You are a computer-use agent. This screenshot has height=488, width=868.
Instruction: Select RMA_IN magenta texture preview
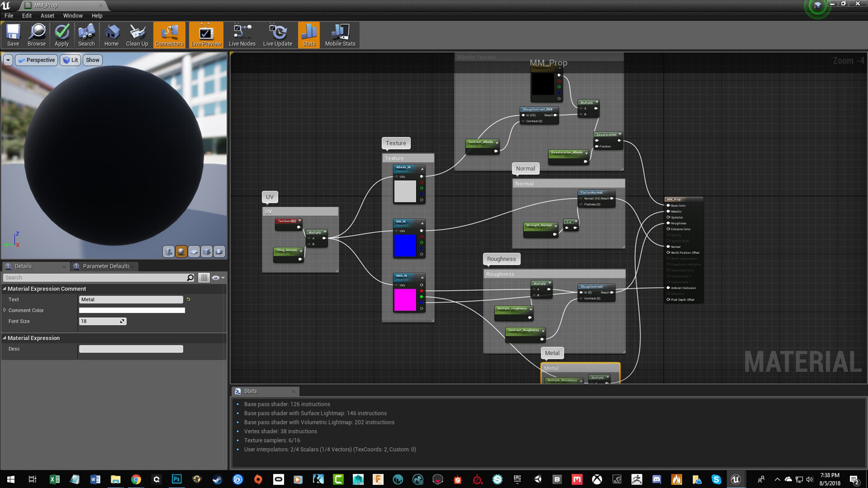pyautogui.click(x=405, y=300)
